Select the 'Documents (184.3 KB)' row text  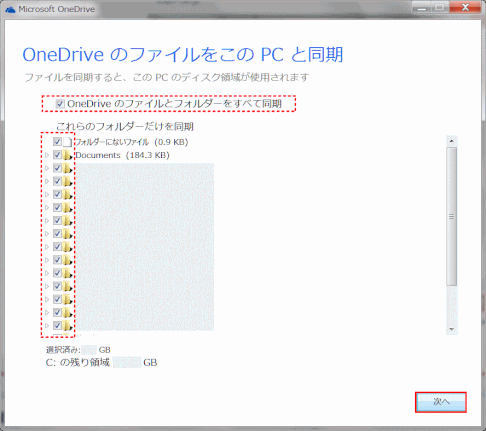122,155
